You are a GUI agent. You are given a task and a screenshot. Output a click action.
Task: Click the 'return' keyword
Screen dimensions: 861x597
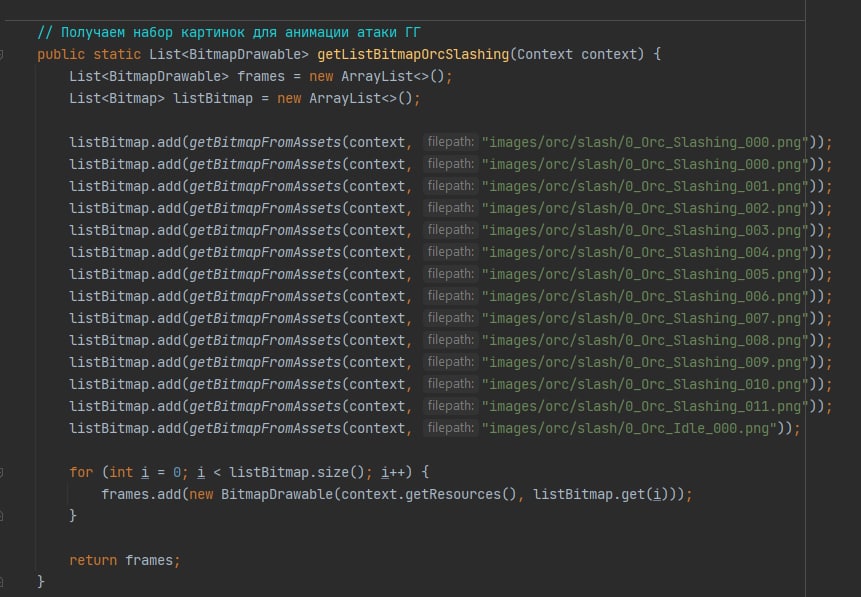click(x=93, y=560)
